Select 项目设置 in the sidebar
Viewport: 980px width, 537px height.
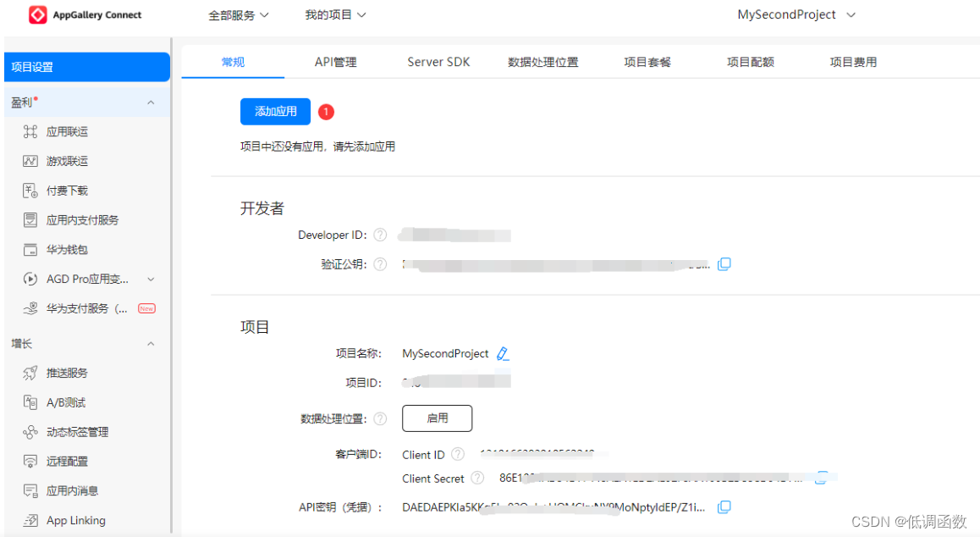tap(87, 67)
